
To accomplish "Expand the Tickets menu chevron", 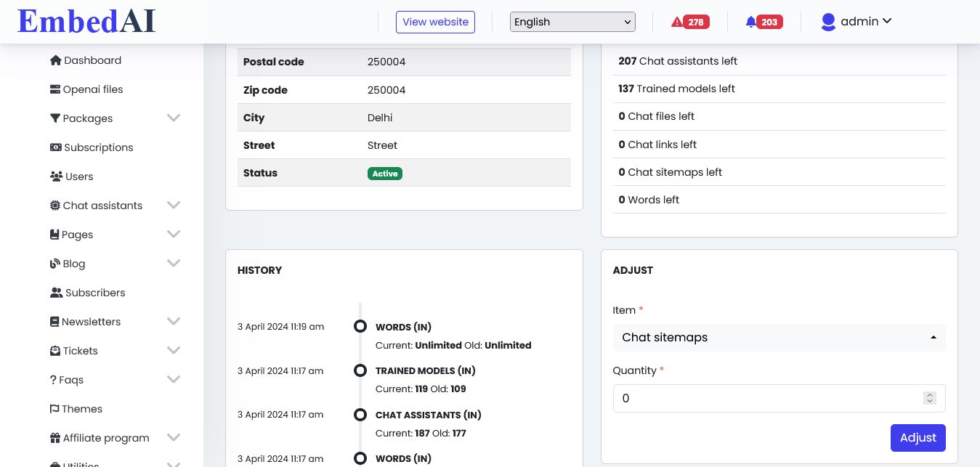I will pyautogui.click(x=174, y=350).
